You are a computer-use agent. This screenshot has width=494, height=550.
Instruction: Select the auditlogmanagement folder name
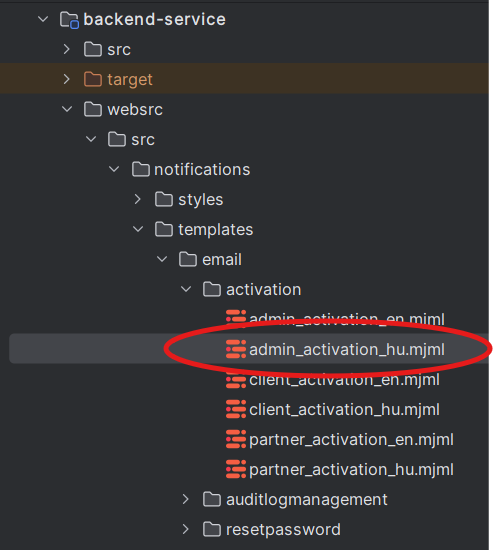pyautogui.click(x=307, y=500)
